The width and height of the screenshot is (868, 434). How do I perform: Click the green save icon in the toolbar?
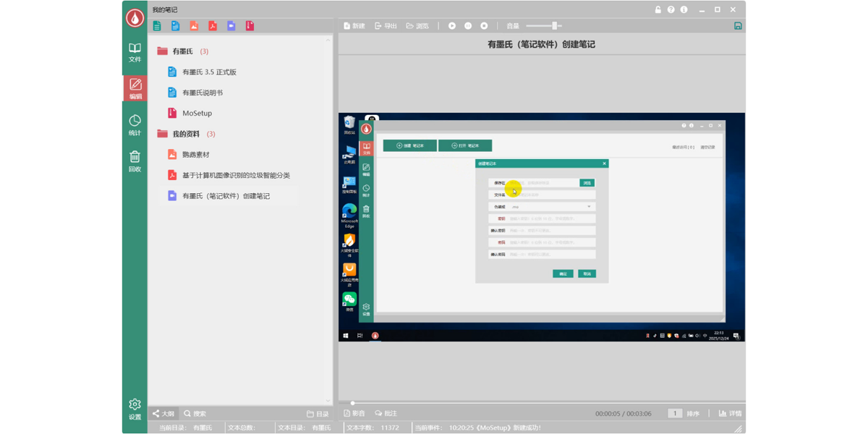point(738,26)
